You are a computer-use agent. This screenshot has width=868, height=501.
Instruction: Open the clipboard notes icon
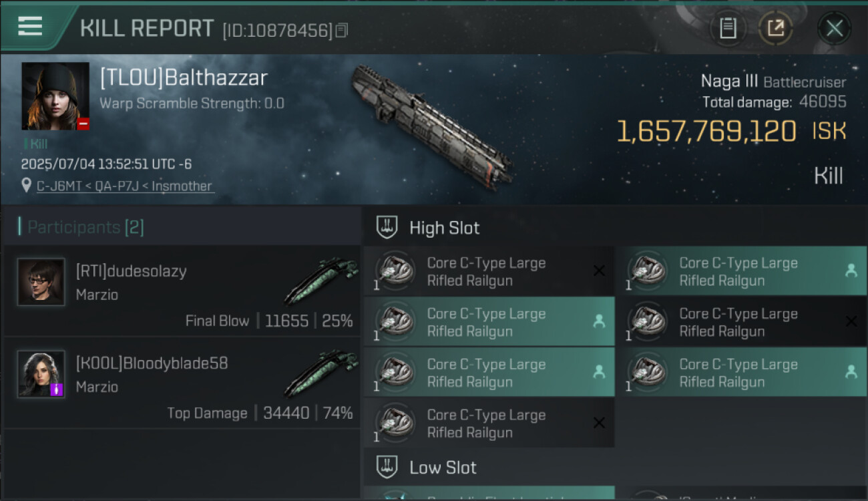pos(728,28)
